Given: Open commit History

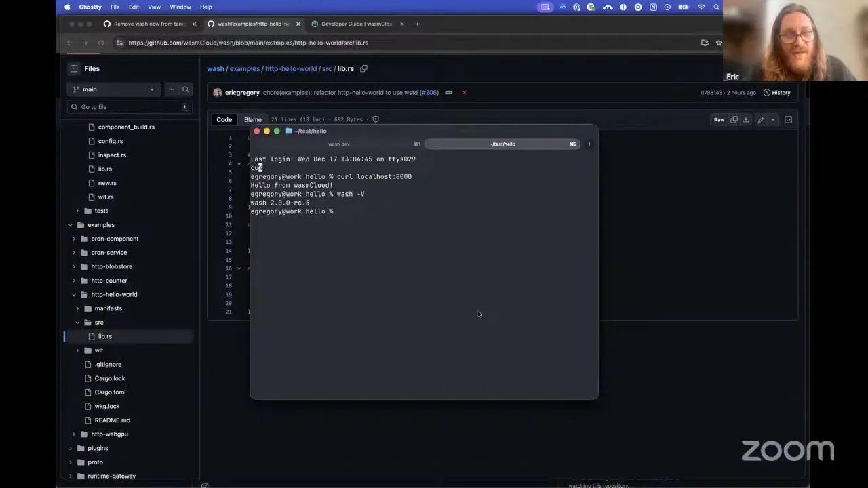Looking at the screenshot, I should [776, 93].
